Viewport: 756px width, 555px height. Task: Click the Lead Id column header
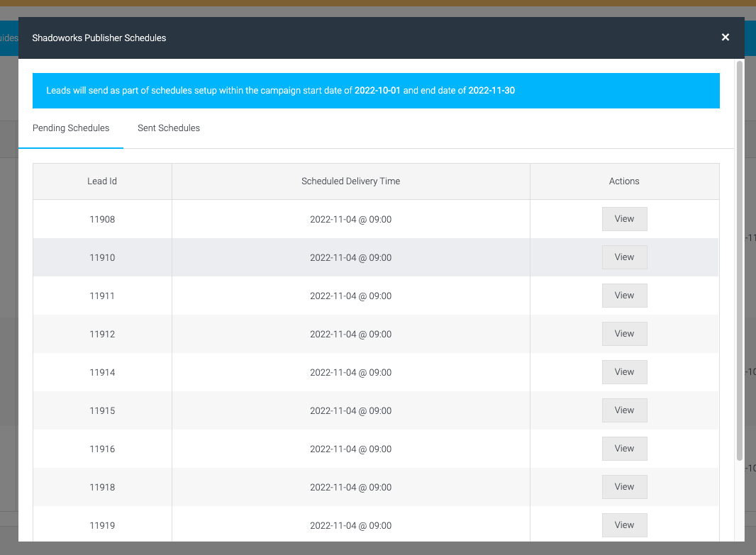pyautogui.click(x=101, y=181)
